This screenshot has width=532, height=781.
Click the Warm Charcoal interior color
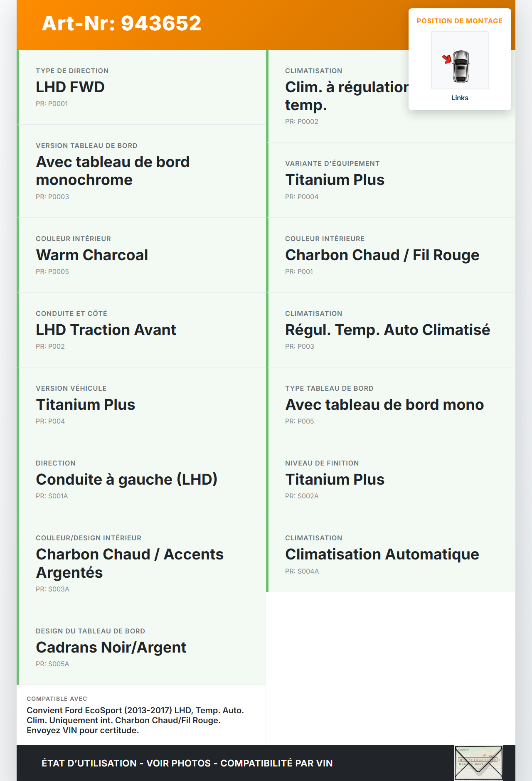pos(92,255)
